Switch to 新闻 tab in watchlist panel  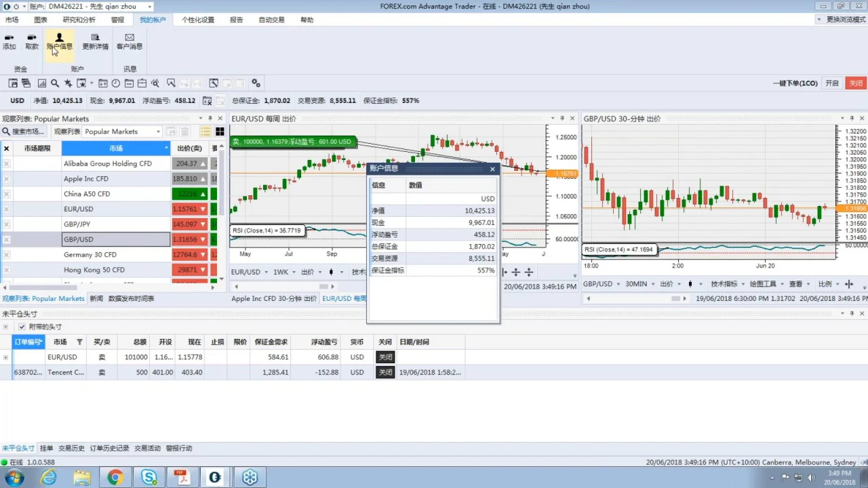coord(96,298)
